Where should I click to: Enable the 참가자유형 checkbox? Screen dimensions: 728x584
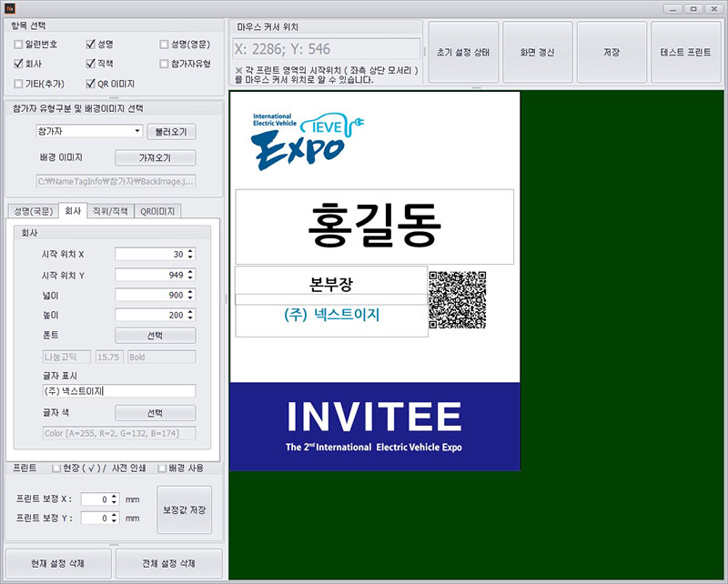[x=164, y=64]
